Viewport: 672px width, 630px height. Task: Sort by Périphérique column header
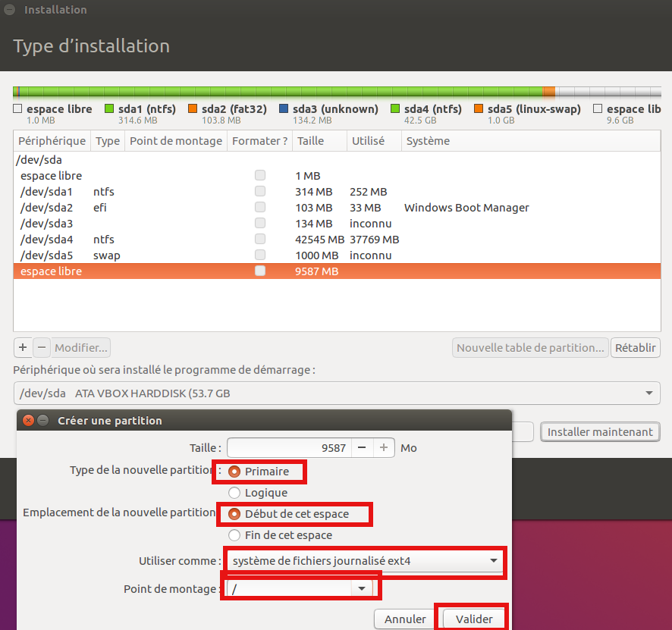point(52,141)
